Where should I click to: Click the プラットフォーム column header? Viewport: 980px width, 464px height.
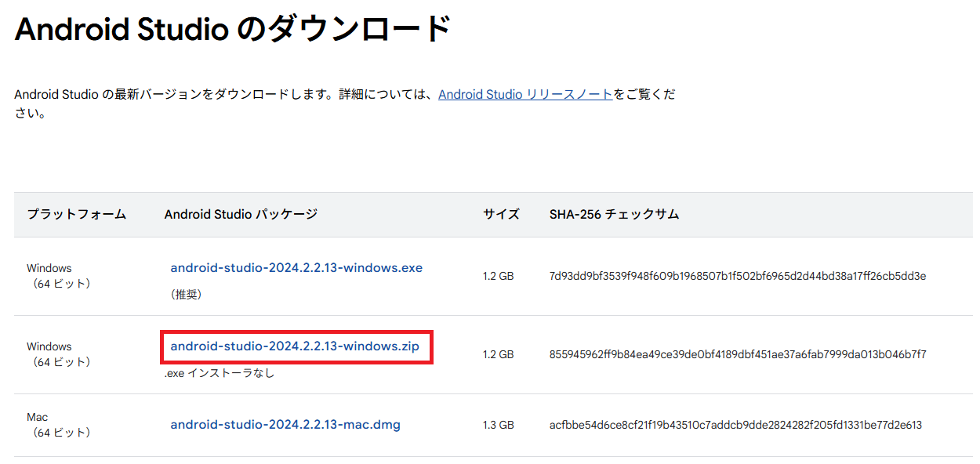76,214
